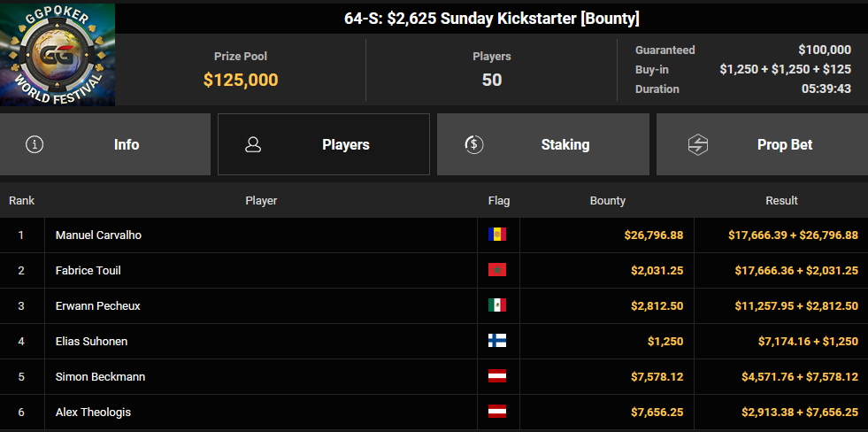The width and height of the screenshot is (868, 432).
Task: Select player Fabrice Touil's name
Action: [88, 271]
